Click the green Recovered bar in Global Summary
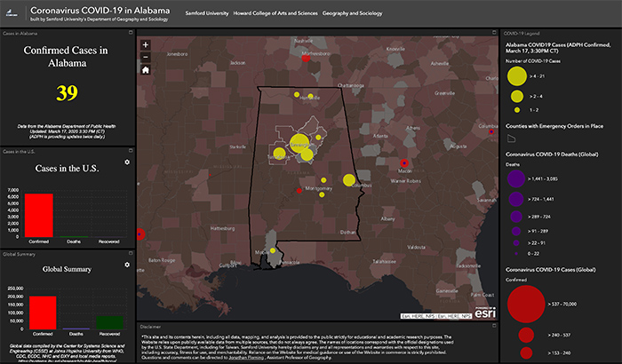Viewport: 622px width, 364px height. [108, 320]
